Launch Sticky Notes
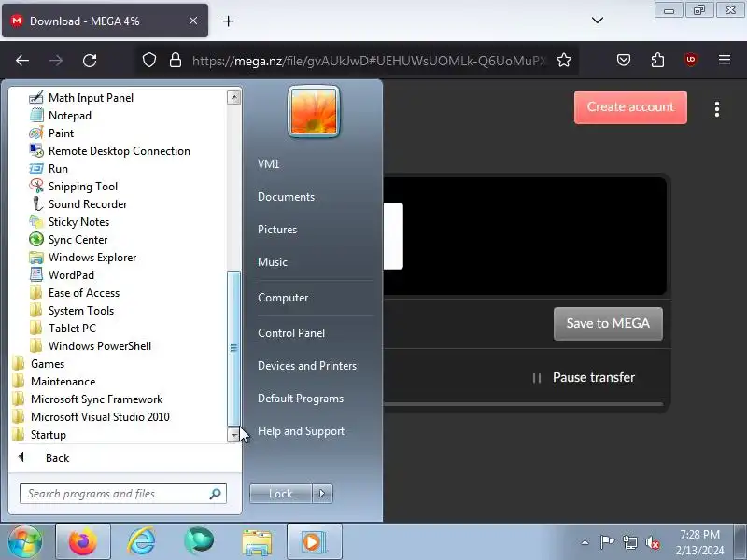 [78, 222]
